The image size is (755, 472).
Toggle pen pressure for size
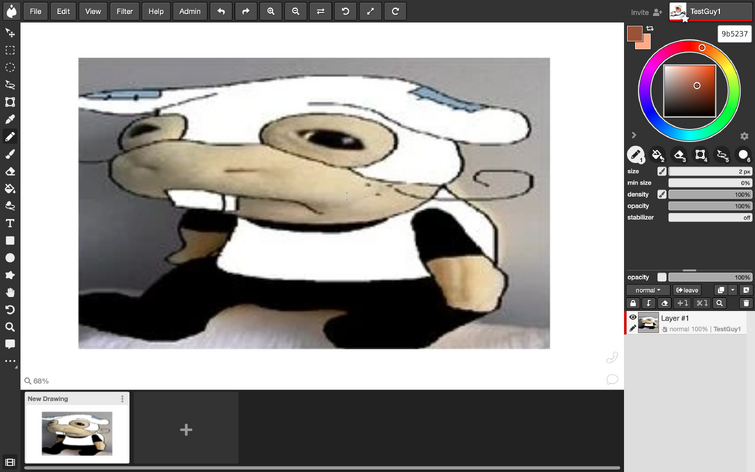[x=662, y=171]
